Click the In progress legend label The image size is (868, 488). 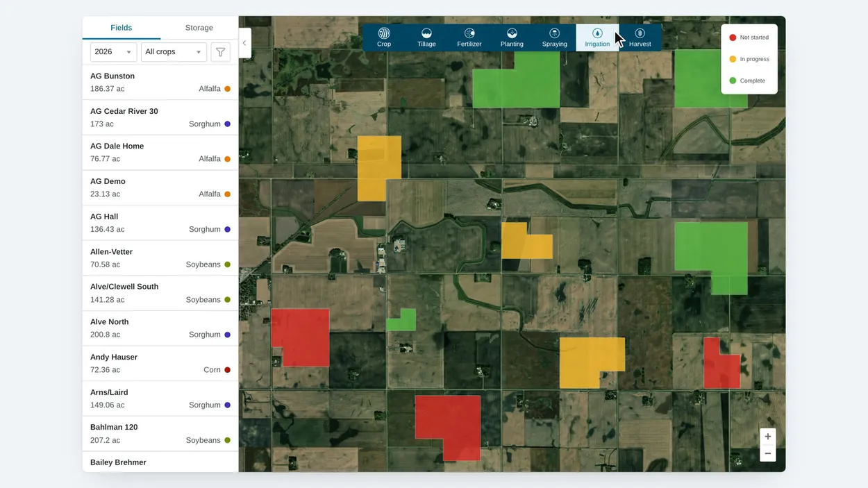tap(754, 59)
